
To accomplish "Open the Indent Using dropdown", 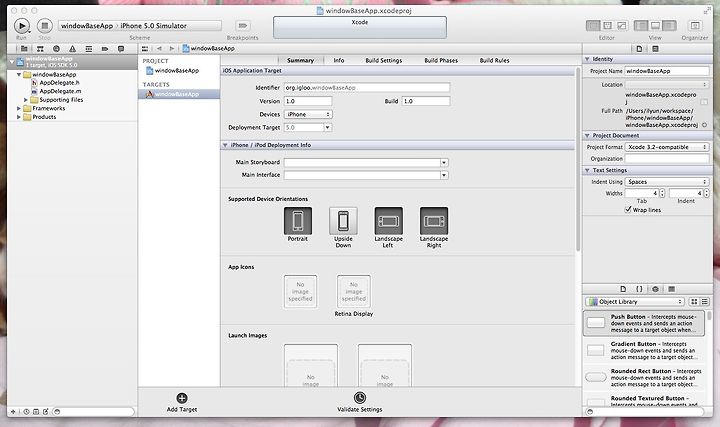I will coord(667,182).
